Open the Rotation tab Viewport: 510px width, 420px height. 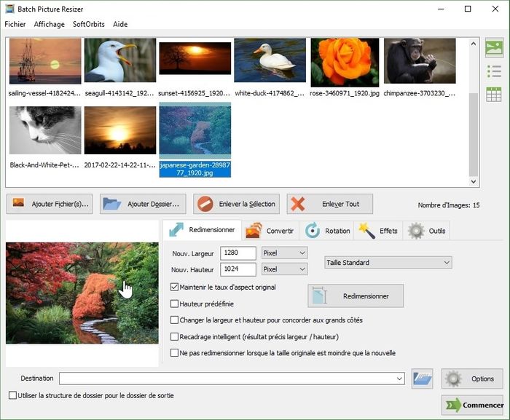click(x=328, y=231)
